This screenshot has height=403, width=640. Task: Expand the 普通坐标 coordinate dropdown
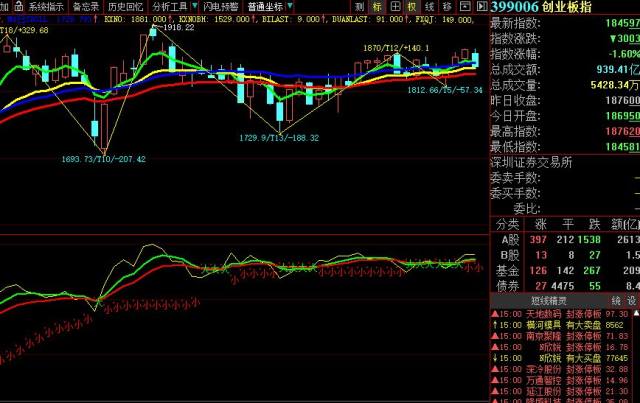coord(290,6)
